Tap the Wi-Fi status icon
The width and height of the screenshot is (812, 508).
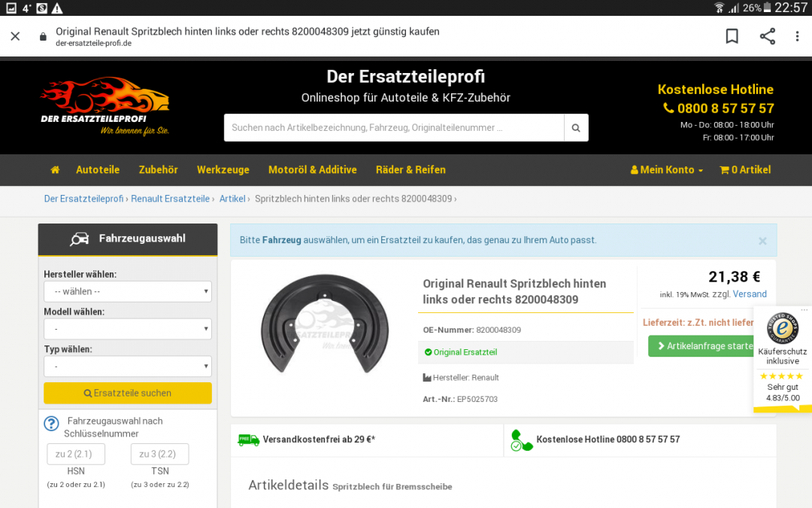click(719, 8)
